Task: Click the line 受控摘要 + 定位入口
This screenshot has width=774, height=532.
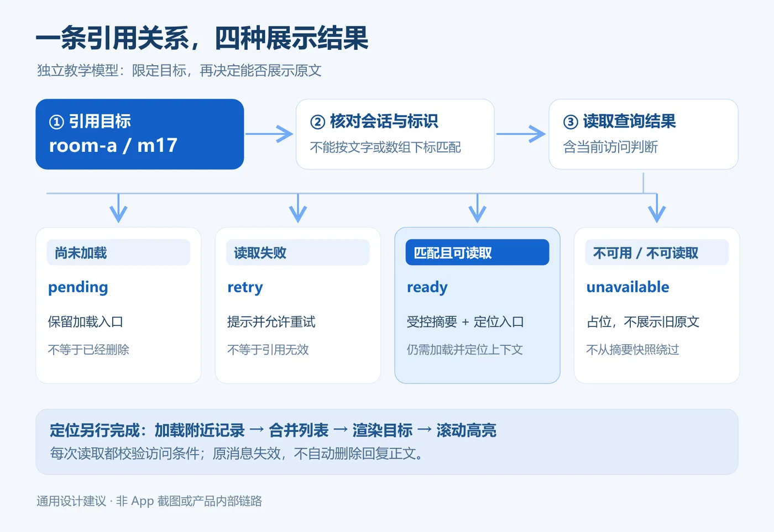Action: 465,322
